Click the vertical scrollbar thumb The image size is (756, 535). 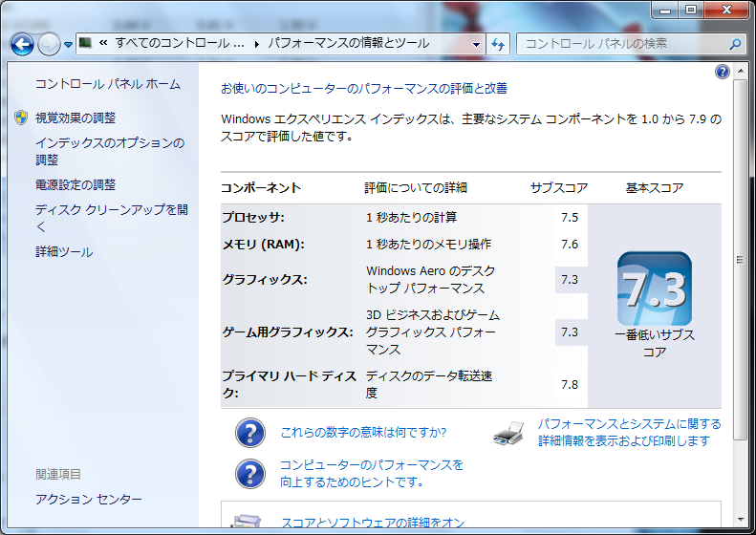(x=740, y=260)
